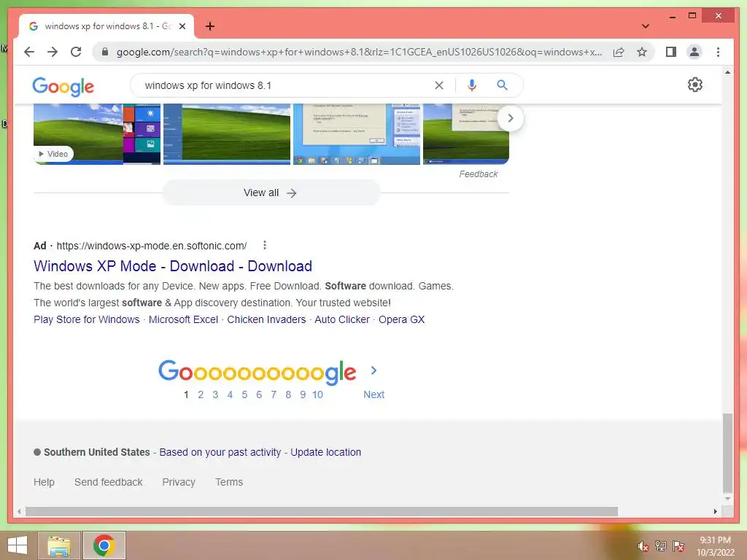Open Opera GX sitelink

pos(402,319)
